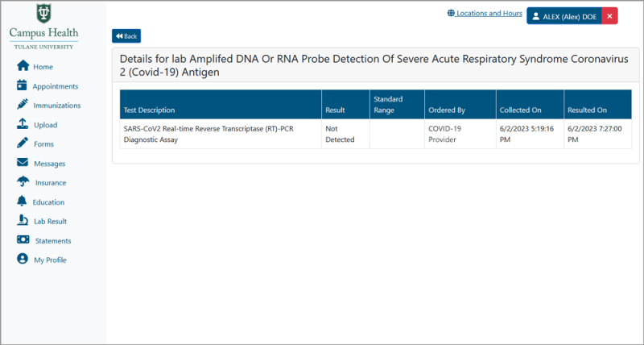Click the Standard Range column header
644x345 pixels.
point(397,105)
